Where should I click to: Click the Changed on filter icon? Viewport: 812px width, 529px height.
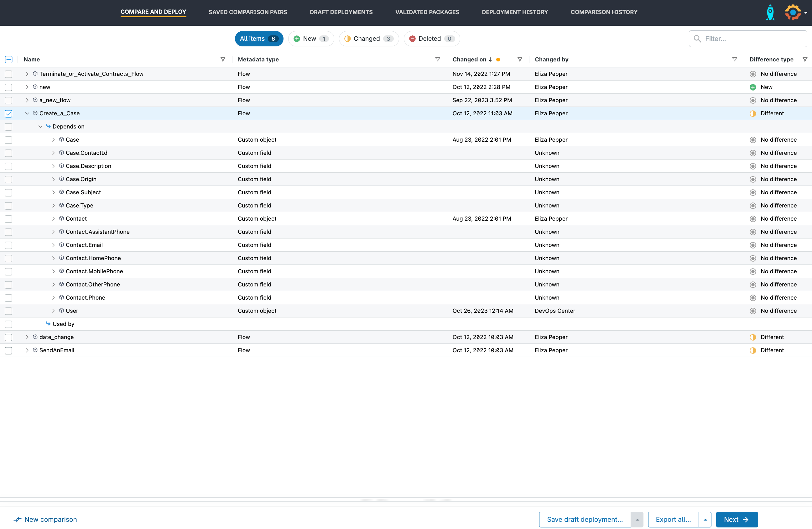(x=520, y=59)
